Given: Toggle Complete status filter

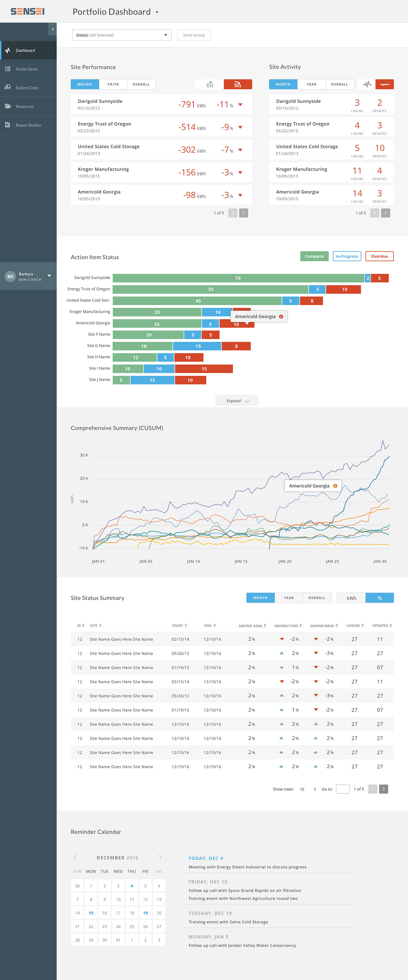Looking at the screenshot, I should click(x=314, y=256).
